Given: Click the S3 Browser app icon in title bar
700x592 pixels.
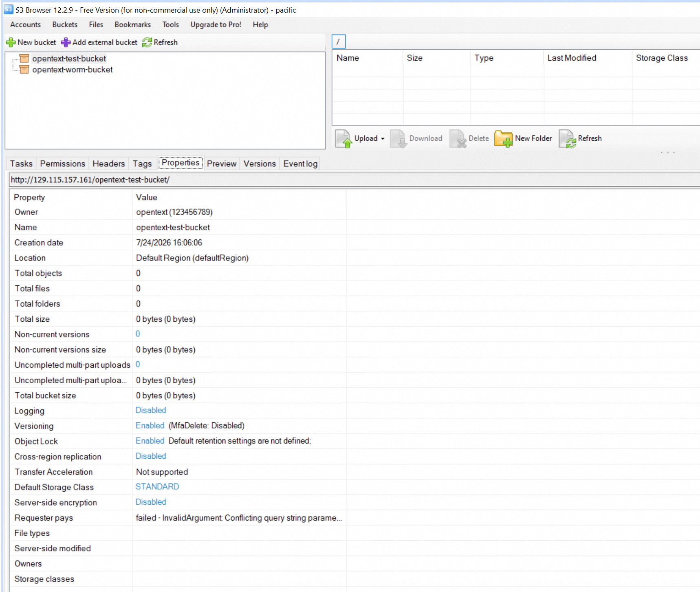Looking at the screenshot, I should [9, 9].
